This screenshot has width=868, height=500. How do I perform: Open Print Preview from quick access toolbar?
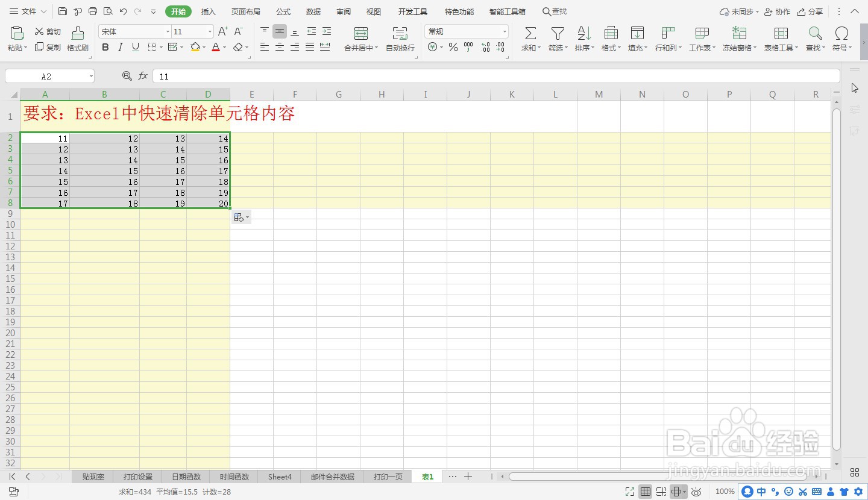pos(108,11)
